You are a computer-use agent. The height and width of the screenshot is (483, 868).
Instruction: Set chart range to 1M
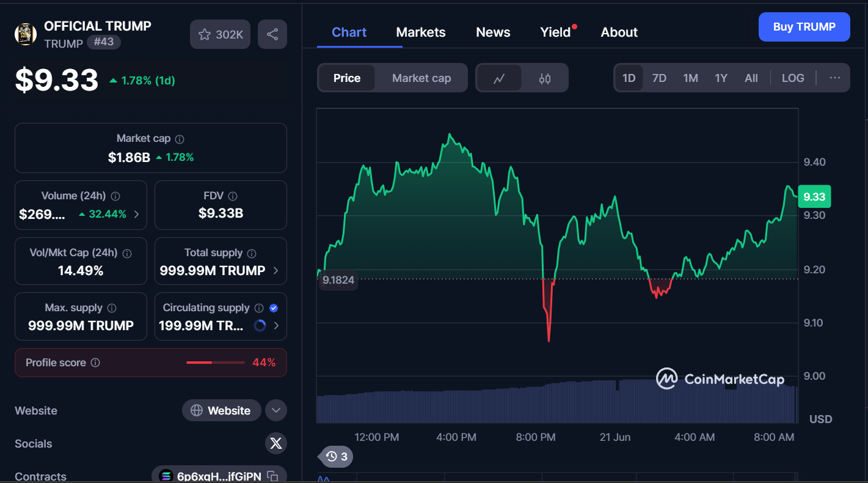690,78
